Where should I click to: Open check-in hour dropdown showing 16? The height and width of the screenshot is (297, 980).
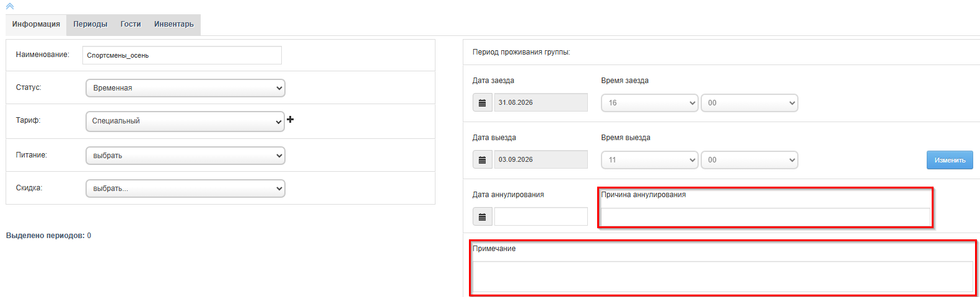(x=650, y=103)
